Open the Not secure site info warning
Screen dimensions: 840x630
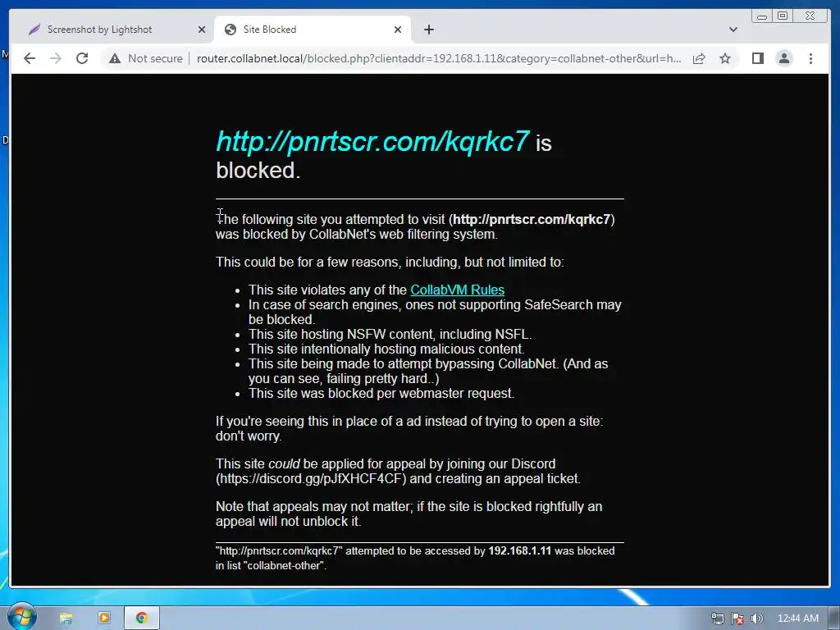pos(146,58)
